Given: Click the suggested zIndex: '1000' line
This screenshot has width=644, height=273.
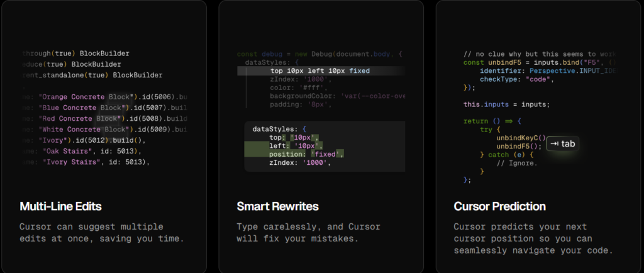Looking at the screenshot, I should pos(300,162).
